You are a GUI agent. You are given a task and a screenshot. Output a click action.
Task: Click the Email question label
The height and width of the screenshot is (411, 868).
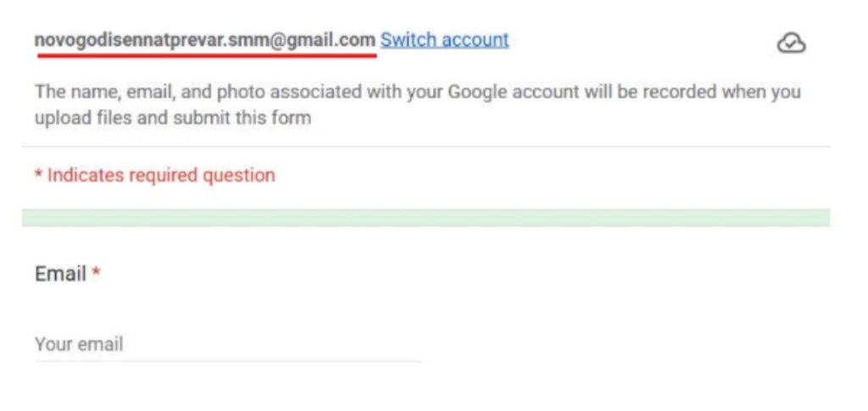60,274
